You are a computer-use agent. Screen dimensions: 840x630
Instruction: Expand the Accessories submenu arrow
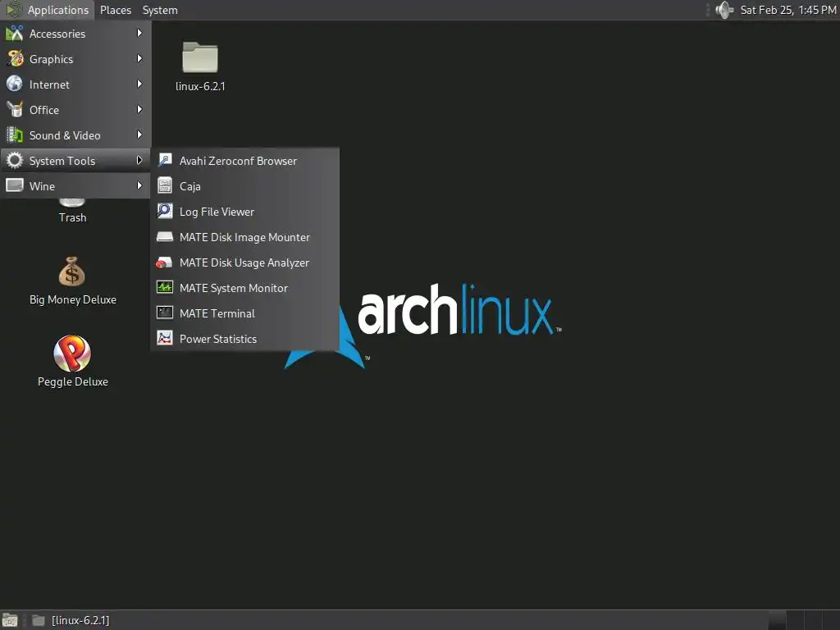click(x=139, y=33)
